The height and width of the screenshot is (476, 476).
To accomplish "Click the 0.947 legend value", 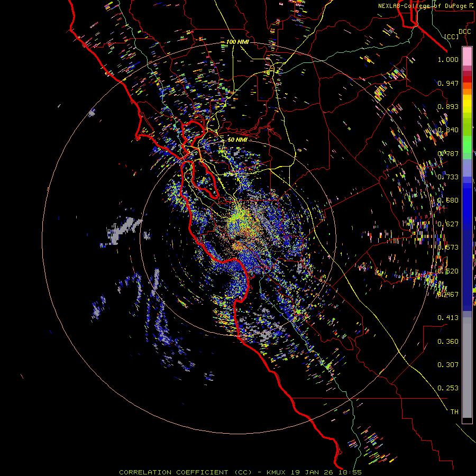I will (x=448, y=83).
